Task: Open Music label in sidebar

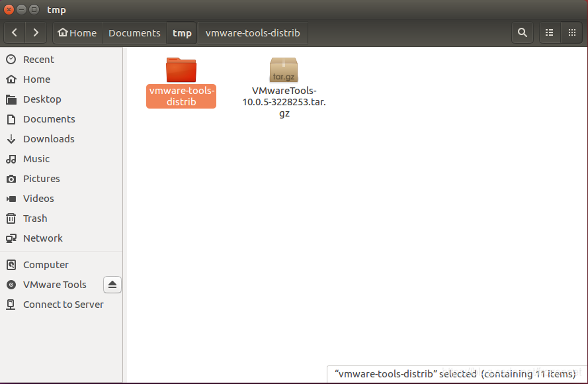Action: pyautogui.click(x=36, y=159)
